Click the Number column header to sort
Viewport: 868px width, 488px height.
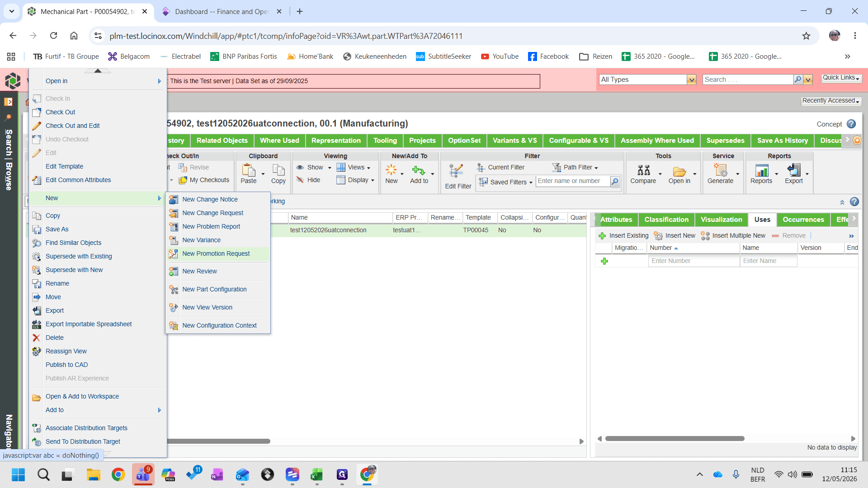[693, 248]
